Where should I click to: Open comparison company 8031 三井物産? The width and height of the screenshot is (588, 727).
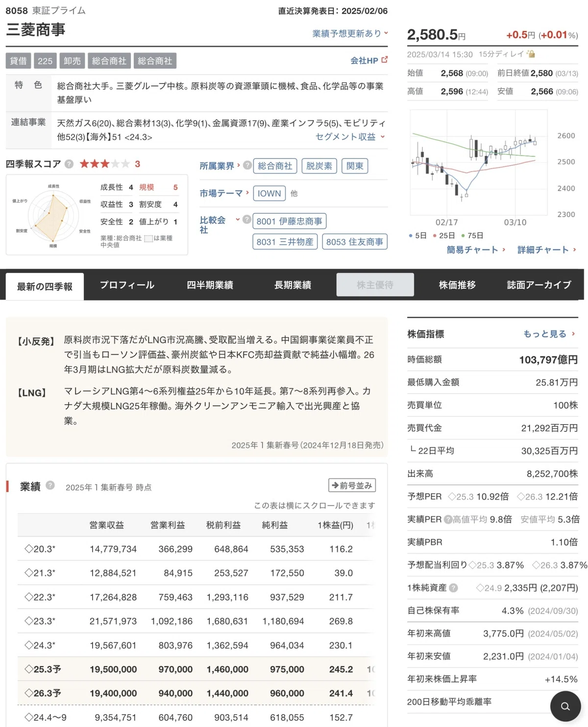click(x=285, y=242)
